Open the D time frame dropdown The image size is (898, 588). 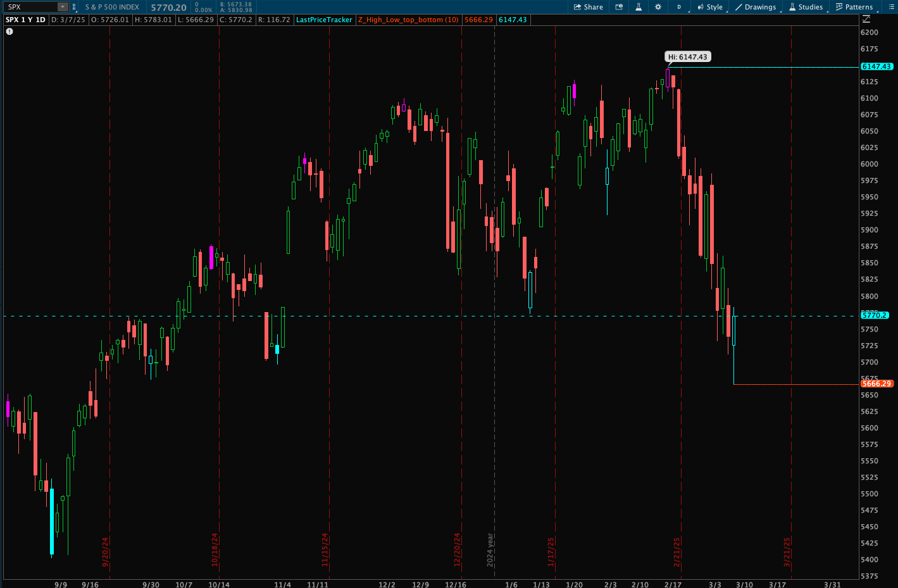[679, 7]
